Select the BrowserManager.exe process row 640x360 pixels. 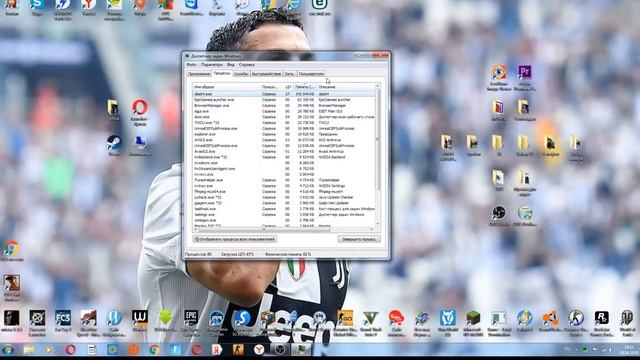click(284, 105)
